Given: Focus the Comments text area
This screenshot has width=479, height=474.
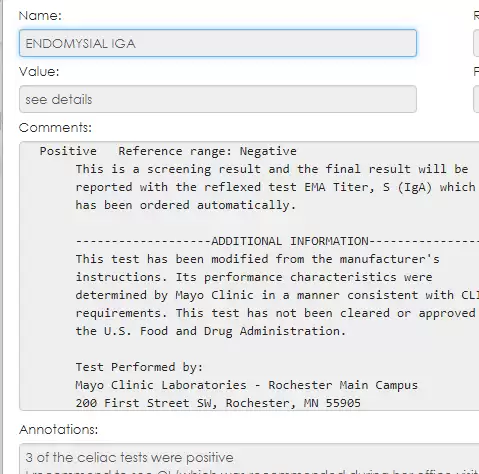Looking at the screenshot, I should tap(249, 276).
